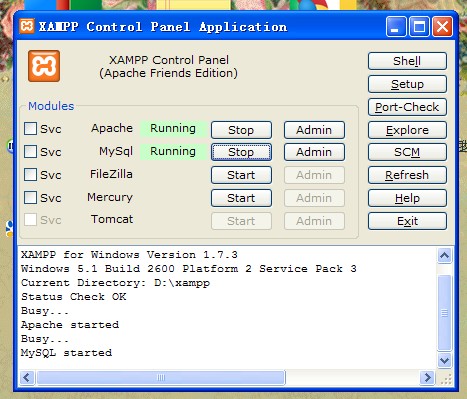This screenshot has width=467, height=399.
Task: Start the Mercury module
Action: (x=241, y=198)
